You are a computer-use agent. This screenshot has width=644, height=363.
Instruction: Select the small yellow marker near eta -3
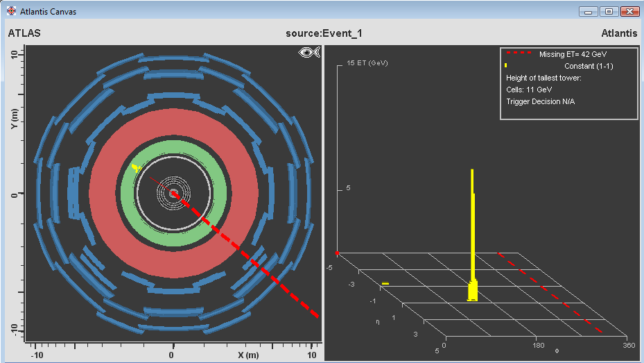pos(385,283)
